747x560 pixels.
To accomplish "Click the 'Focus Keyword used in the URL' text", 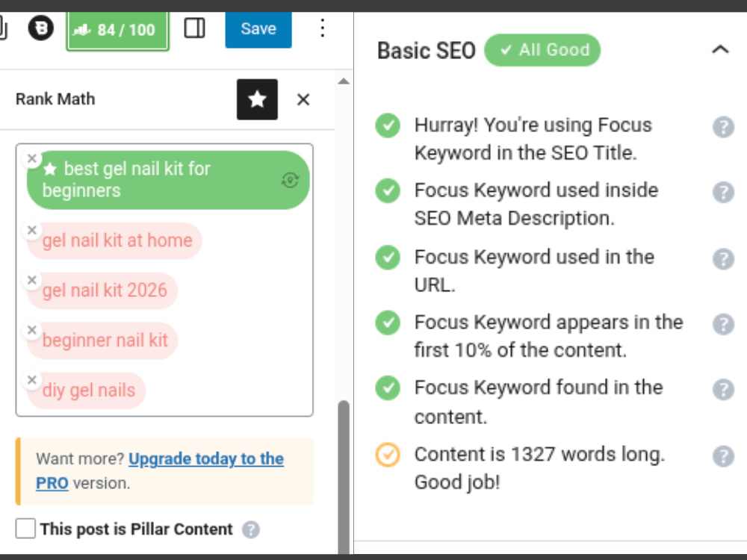I will (534, 271).
